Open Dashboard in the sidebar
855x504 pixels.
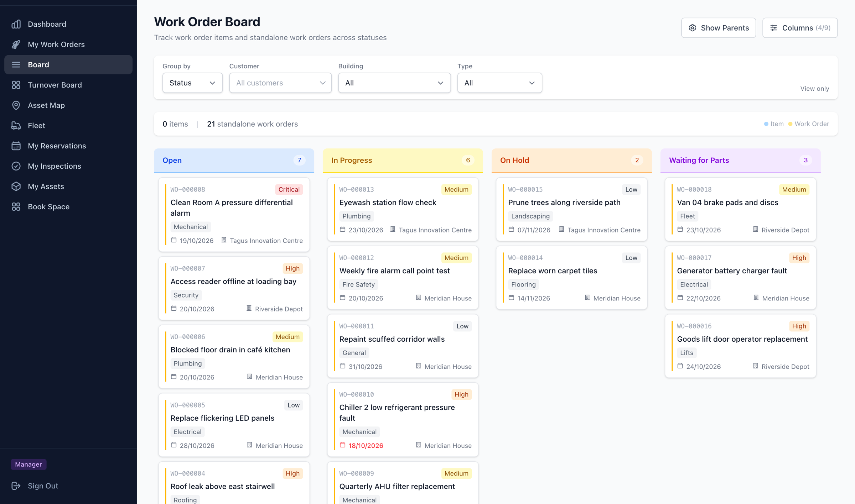click(x=68, y=24)
